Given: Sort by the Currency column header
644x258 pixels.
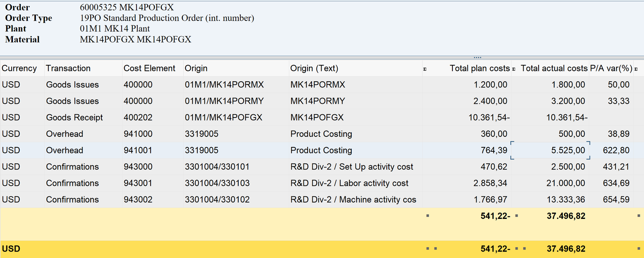Looking at the screenshot, I should 19,68.
